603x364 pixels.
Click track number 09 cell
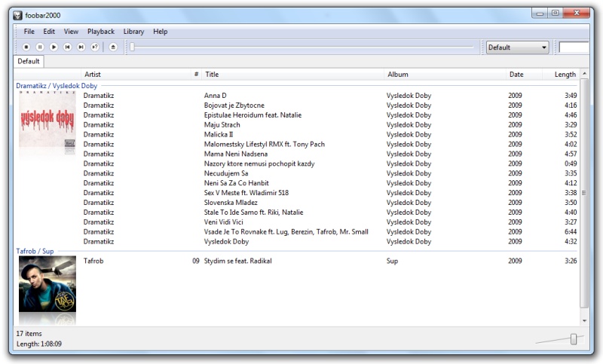pos(196,261)
